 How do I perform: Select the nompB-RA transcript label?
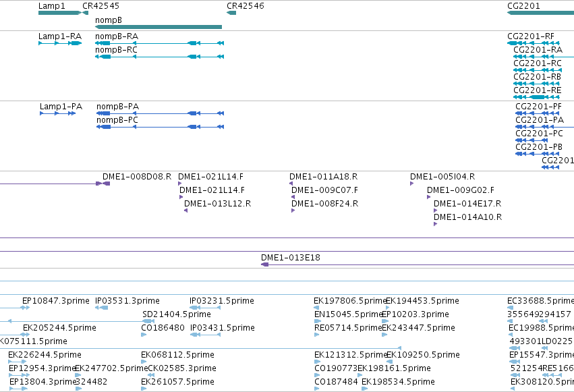[x=117, y=36]
